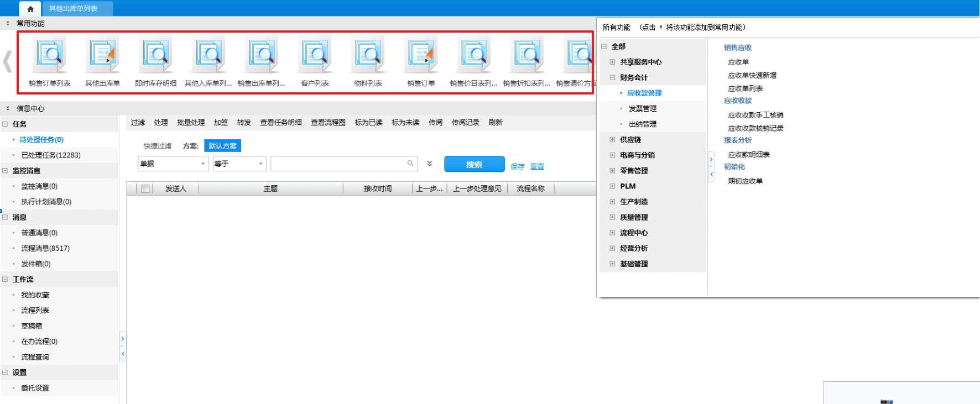Open the 销售调价方案 shortcut icon
This screenshot has width=980, height=404.
578,55
